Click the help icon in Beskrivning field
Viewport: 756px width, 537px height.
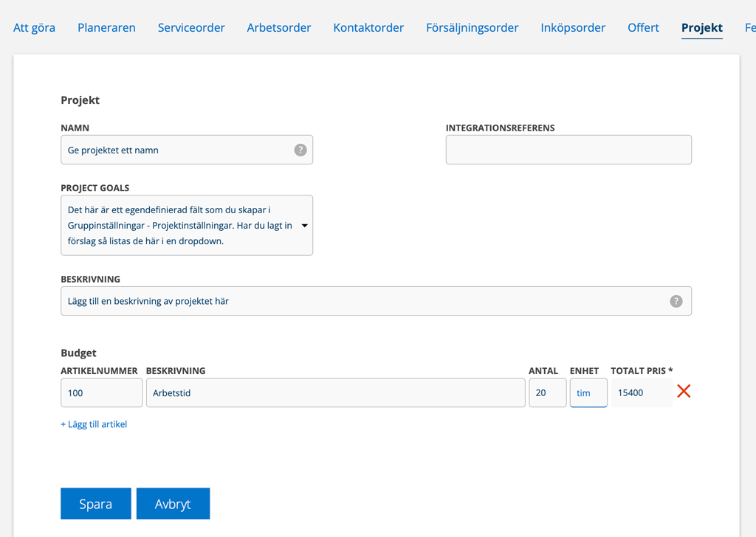point(676,301)
